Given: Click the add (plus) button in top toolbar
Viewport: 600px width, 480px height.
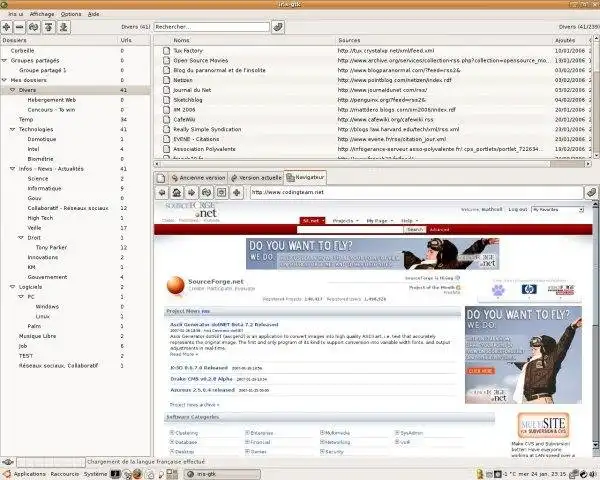Looking at the screenshot, I should click(7, 27).
